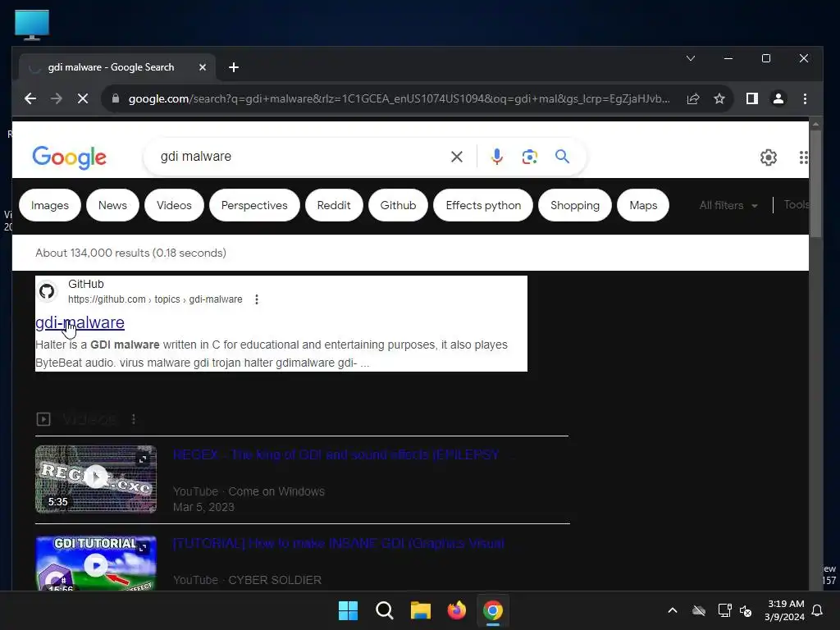This screenshot has width=840, height=630.
Task: Open gdi-malware GitHub result link
Action: (80, 322)
